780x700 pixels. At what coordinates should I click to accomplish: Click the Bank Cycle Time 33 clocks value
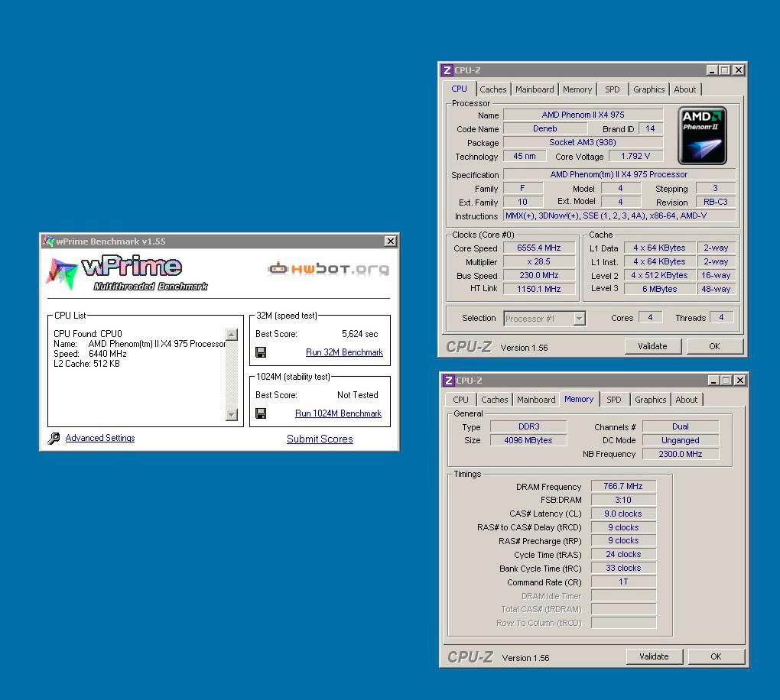tap(623, 568)
